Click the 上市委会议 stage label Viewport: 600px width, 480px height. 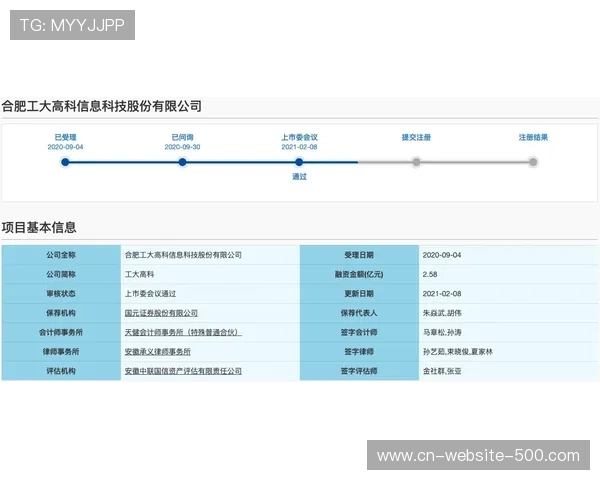(299, 137)
